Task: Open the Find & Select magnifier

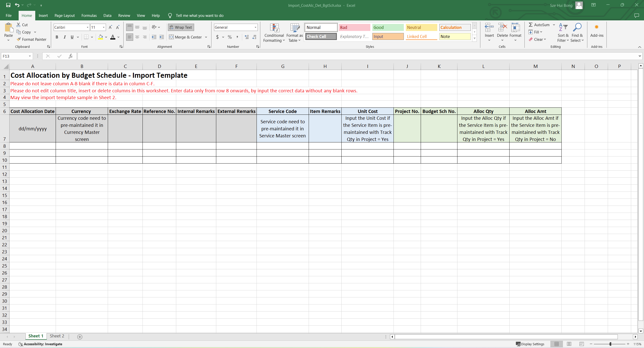Action: (577, 27)
